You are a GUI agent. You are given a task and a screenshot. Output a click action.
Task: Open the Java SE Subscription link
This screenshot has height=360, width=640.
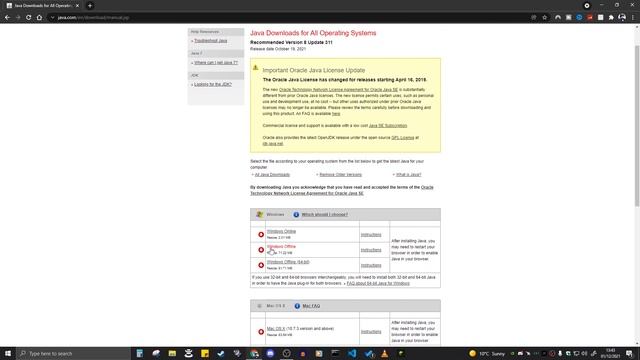tap(388, 126)
